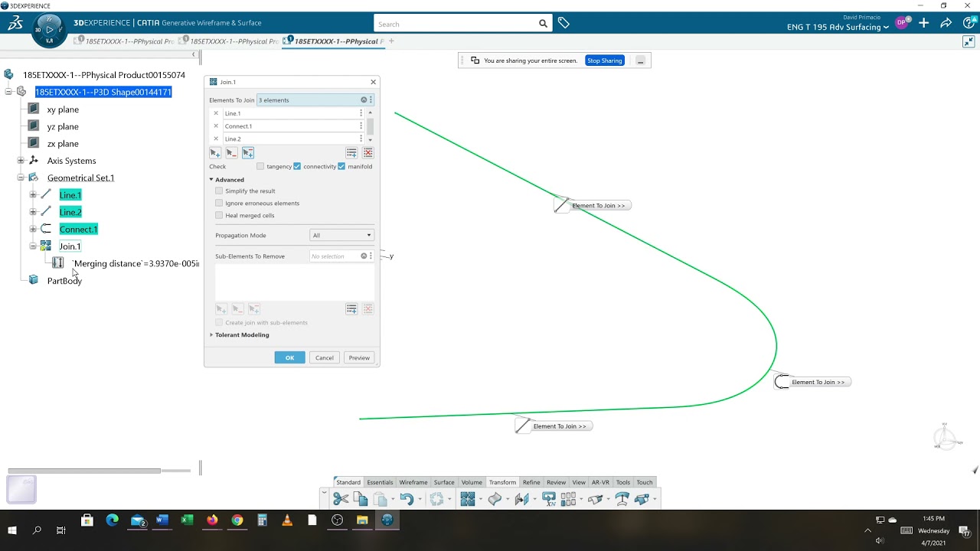This screenshot has width=980, height=551.
Task: Click the Add/Remove mode cursor icon
Action: pos(248,153)
